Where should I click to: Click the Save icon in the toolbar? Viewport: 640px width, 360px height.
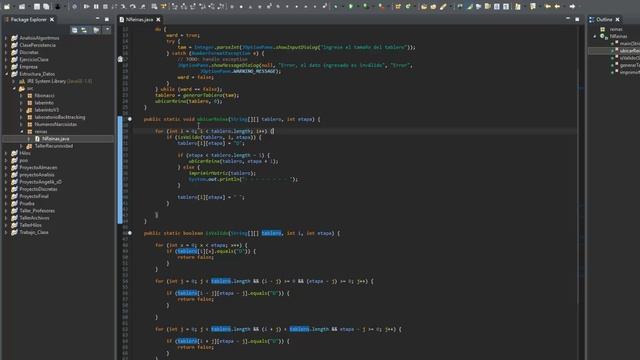pos(37,7)
